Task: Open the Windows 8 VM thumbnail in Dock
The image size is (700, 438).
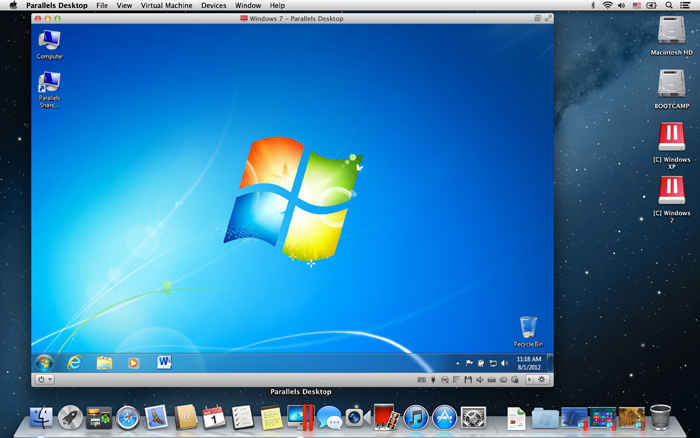Action: (x=603, y=419)
